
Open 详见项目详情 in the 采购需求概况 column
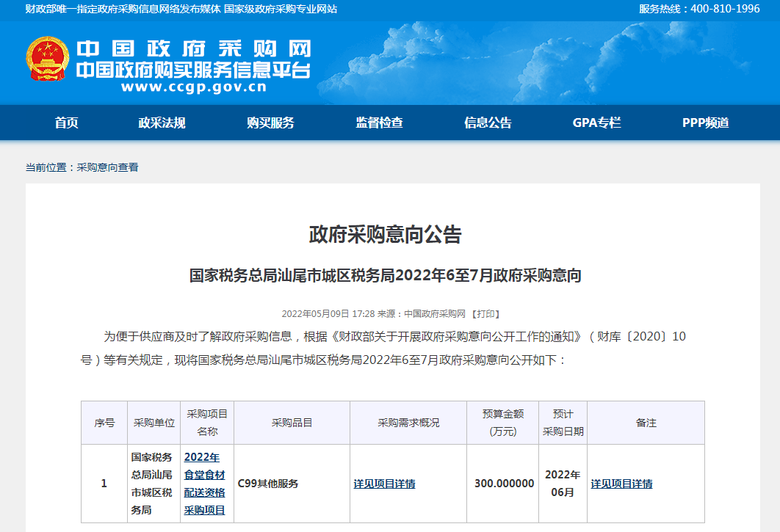coord(384,484)
